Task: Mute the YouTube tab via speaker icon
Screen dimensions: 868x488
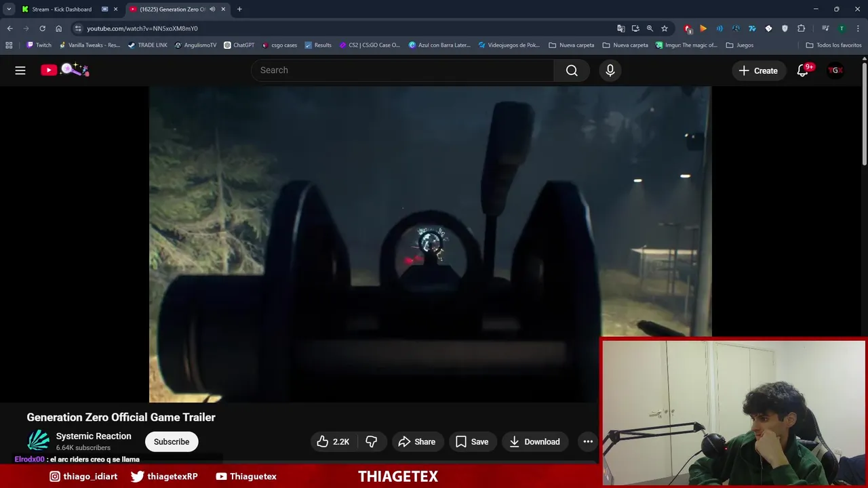Action: click(x=212, y=9)
